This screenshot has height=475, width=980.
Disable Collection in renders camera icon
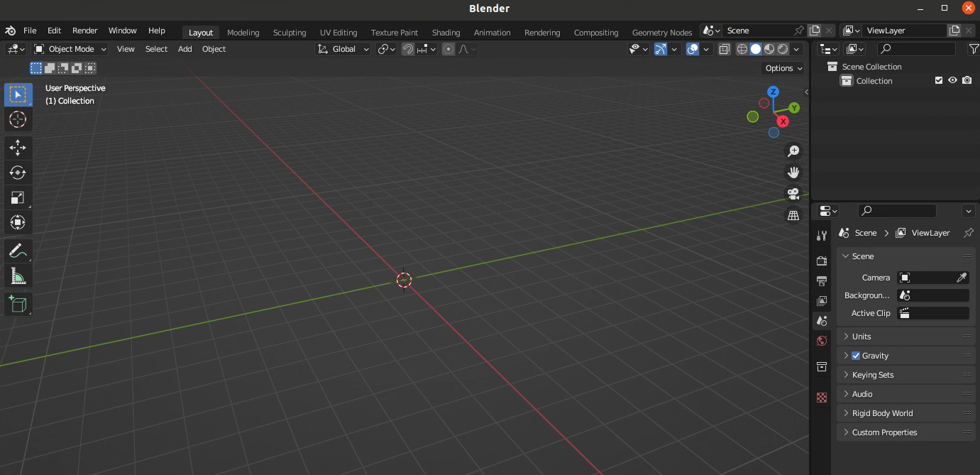pyautogui.click(x=967, y=81)
